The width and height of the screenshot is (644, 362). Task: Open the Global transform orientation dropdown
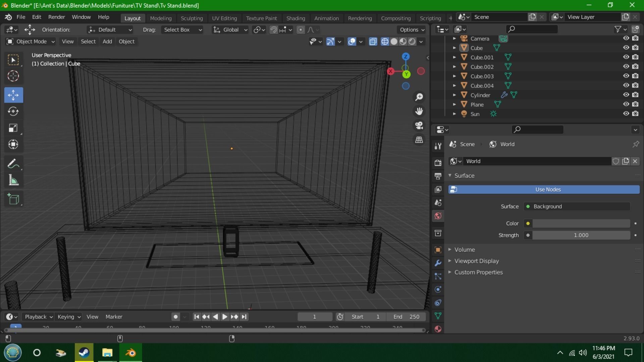tap(230, 30)
